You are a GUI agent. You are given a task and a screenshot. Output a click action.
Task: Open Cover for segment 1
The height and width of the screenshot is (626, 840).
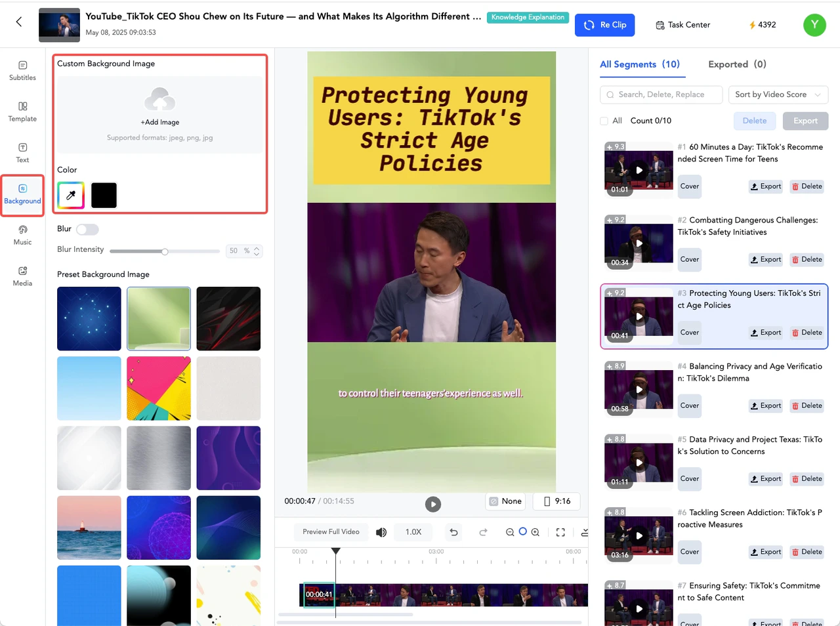689,186
